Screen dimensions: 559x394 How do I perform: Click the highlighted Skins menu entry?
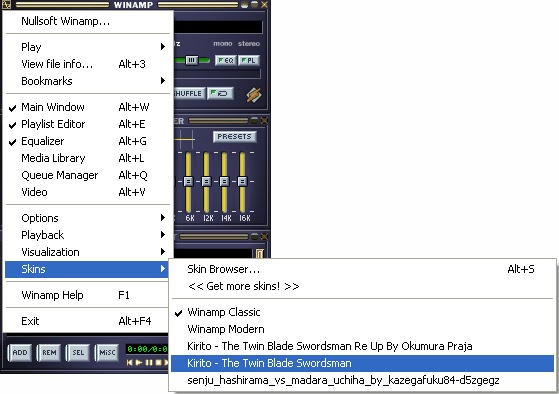point(88,270)
